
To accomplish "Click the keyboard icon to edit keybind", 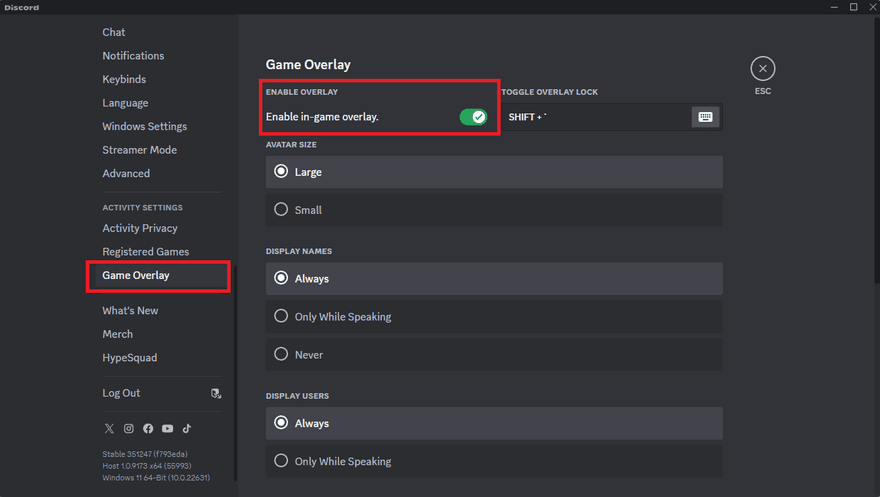I will coord(705,117).
